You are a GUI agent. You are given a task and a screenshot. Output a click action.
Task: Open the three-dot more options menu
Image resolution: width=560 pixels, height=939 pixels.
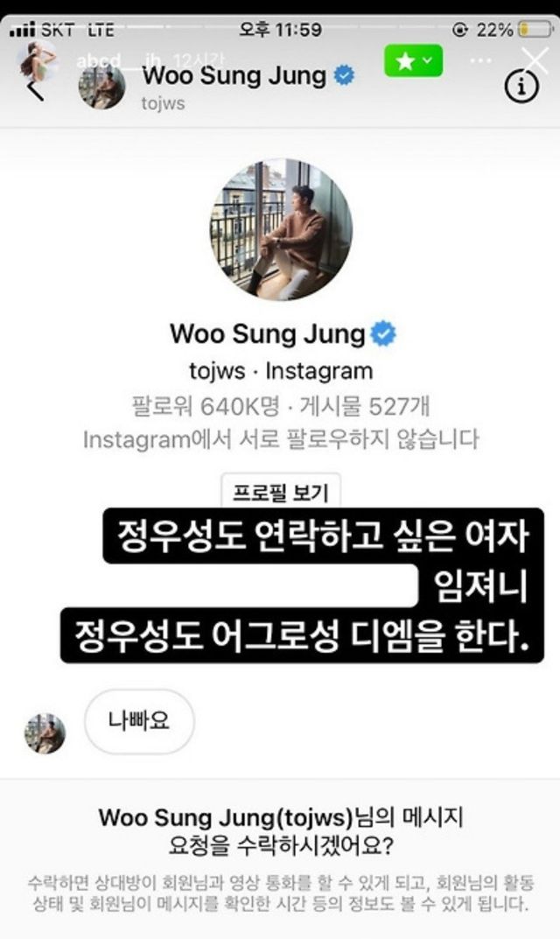pos(480,60)
